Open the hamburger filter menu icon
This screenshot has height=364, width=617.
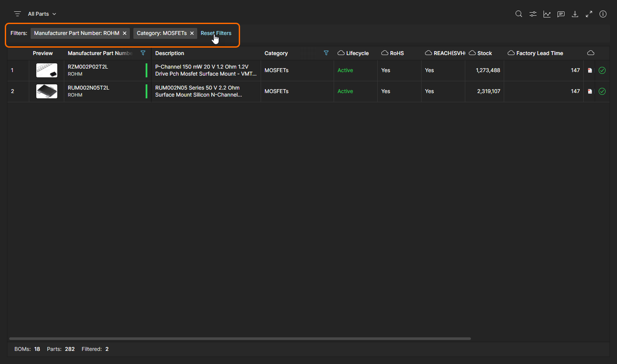pos(17,14)
